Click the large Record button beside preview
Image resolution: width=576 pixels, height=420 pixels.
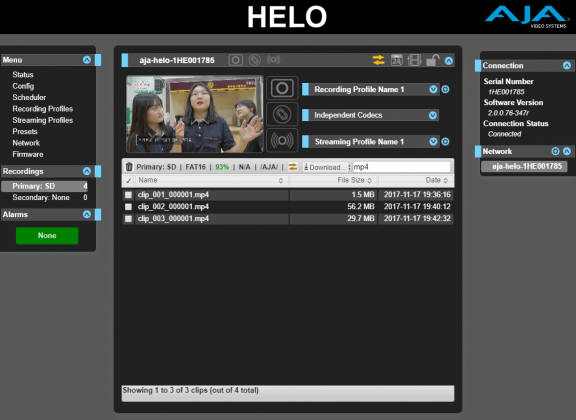point(282,88)
